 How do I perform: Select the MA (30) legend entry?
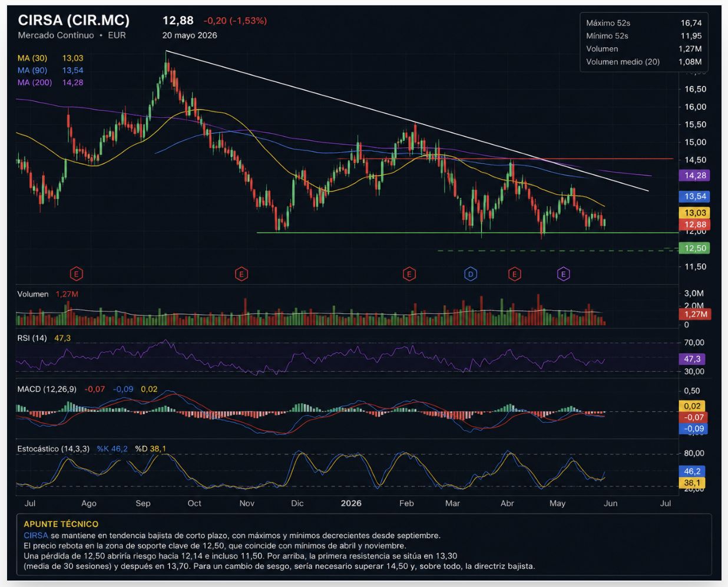click(50, 58)
